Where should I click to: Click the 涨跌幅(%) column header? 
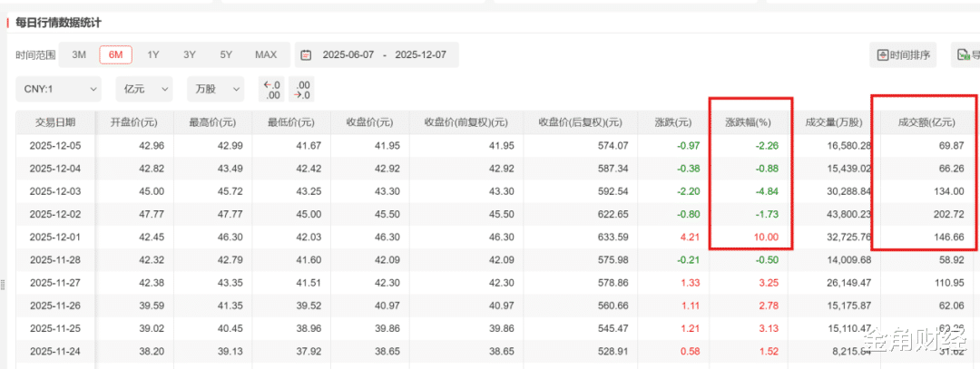point(748,122)
